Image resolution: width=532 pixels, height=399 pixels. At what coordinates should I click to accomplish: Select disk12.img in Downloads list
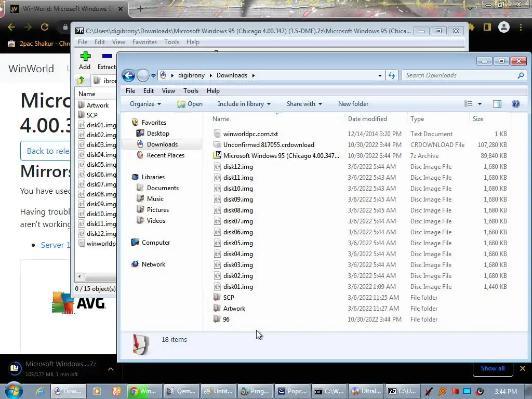point(238,167)
